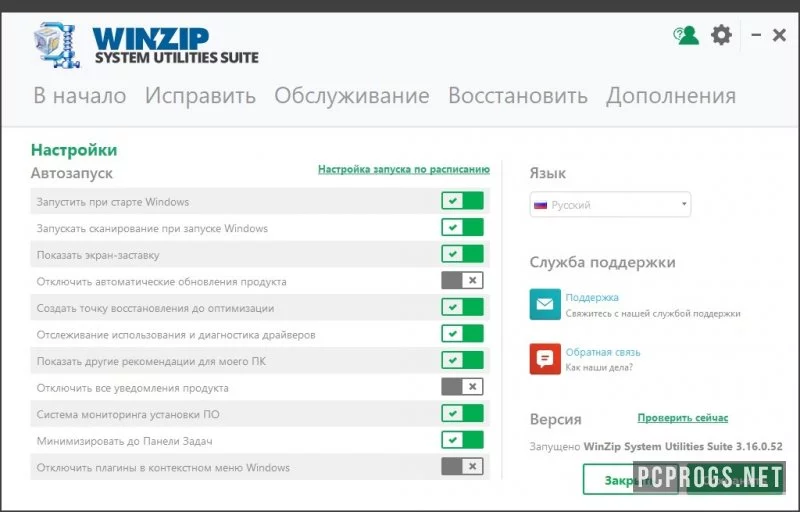The image size is (800, 512).
Task: Open the 'Дополнения' tab
Action: (671, 96)
